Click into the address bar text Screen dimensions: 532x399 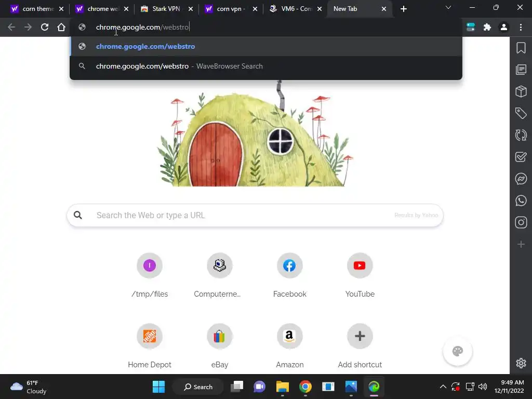click(x=142, y=27)
